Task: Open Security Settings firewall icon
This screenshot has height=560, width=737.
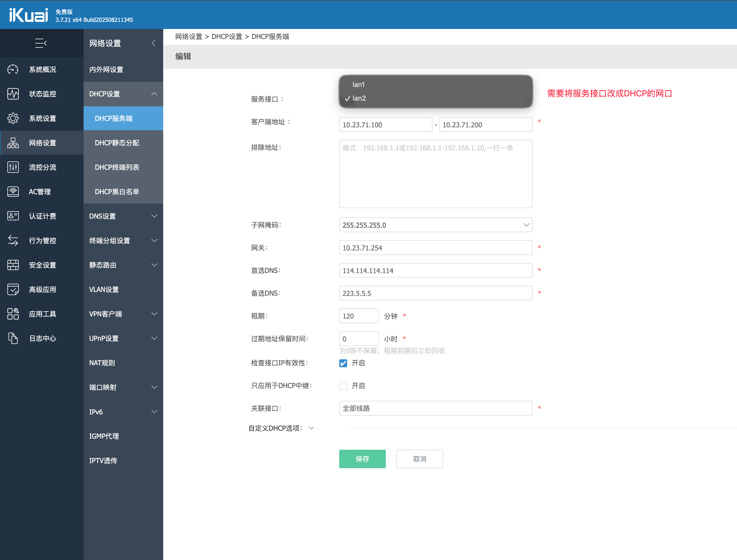Action: 13,265
